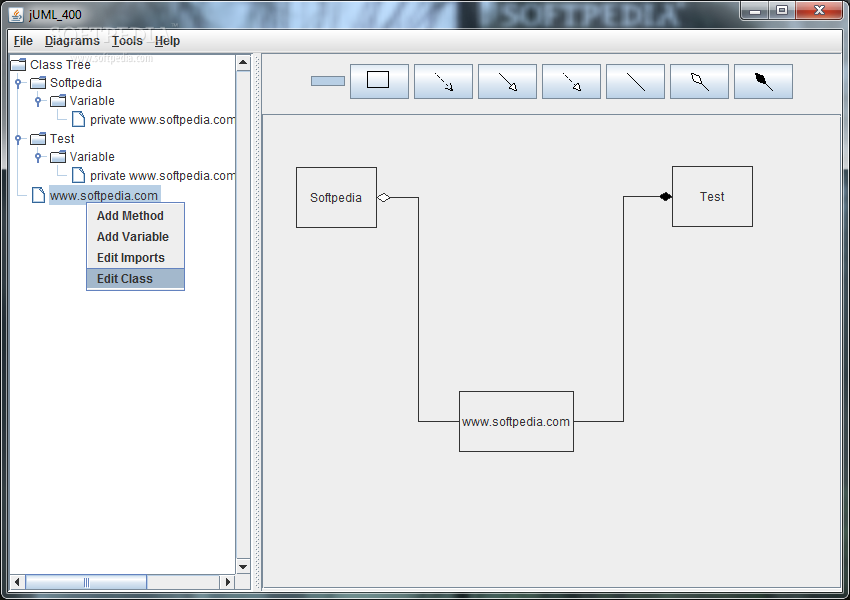
Task: Maximize the jUML_400 window
Action: (x=782, y=11)
